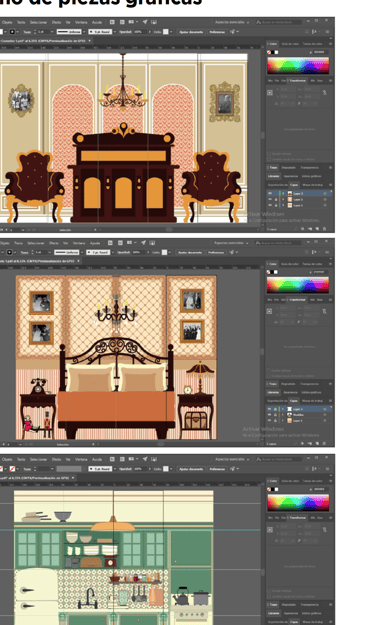The image size is (371, 625).
Task: Unlock Layer 2 in the dining room window
Action: click(x=275, y=199)
